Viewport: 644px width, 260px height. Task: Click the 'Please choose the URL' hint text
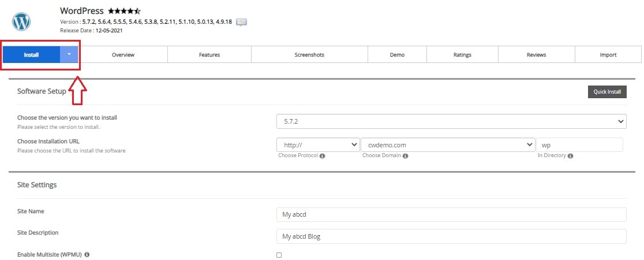(72, 151)
